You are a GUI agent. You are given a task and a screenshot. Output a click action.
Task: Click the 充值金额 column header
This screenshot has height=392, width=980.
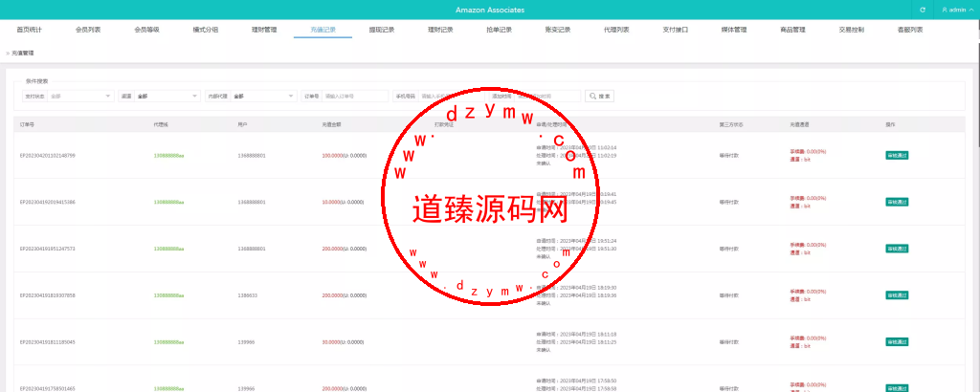coord(331,125)
